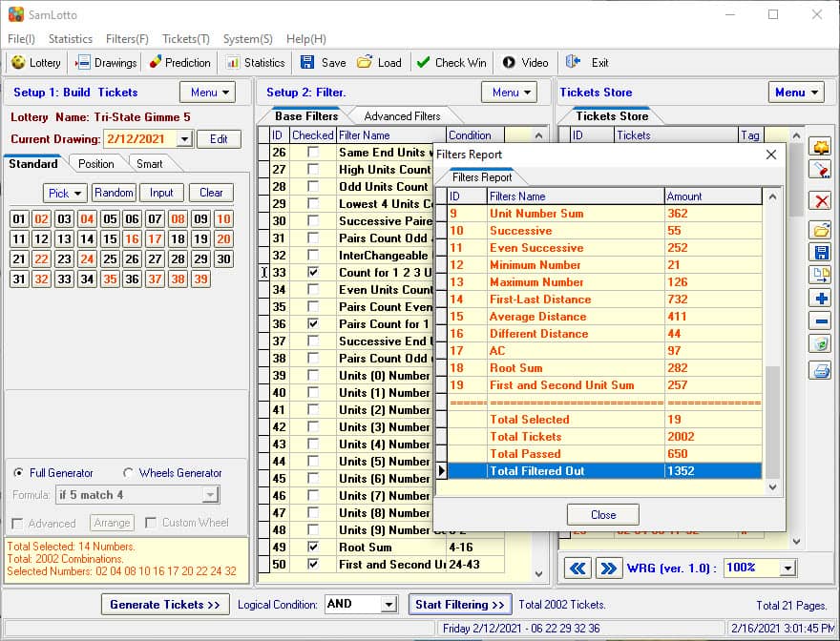Image resolution: width=840 pixels, height=641 pixels.
Task: Switch to the Position tab
Action: coord(95,164)
